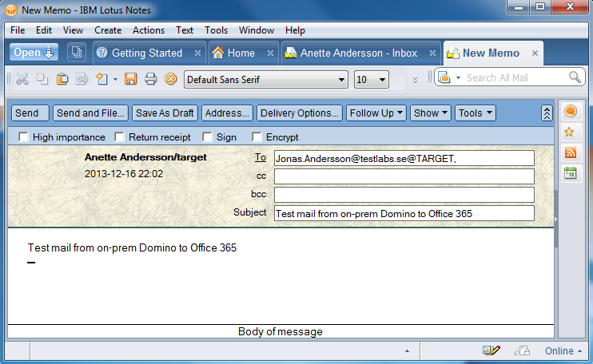Open the Create menu
This screenshot has width=593, height=364.
(108, 30)
